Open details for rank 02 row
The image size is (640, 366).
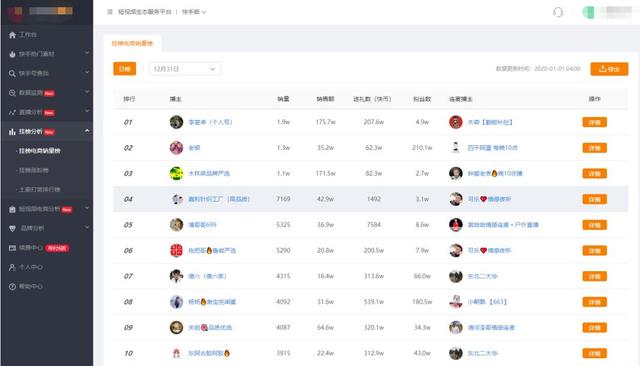click(x=594, y=148)
